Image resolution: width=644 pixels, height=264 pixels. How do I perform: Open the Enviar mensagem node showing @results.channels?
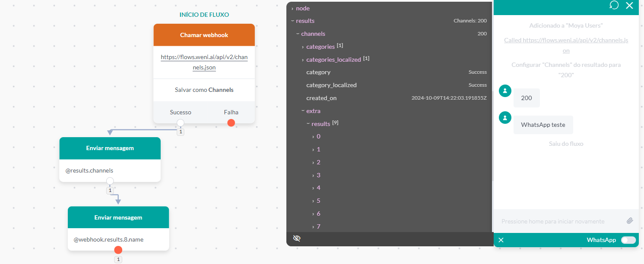[110, 148]
